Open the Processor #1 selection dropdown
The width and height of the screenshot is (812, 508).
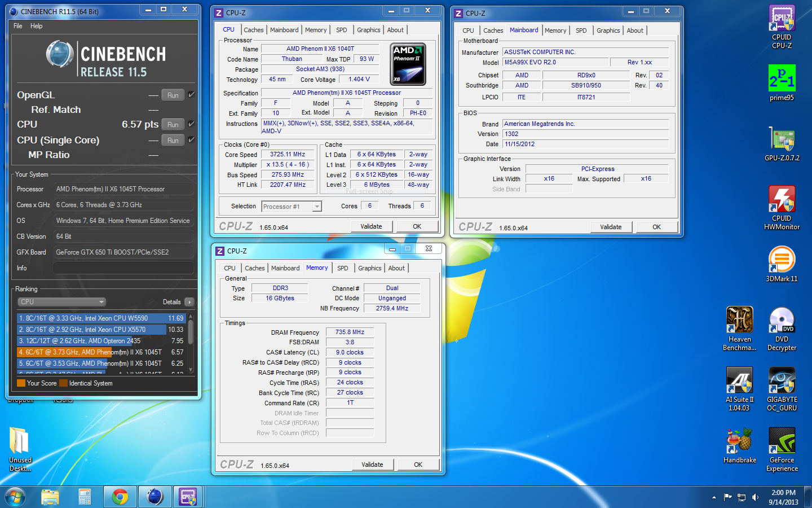tap(292, 207)
